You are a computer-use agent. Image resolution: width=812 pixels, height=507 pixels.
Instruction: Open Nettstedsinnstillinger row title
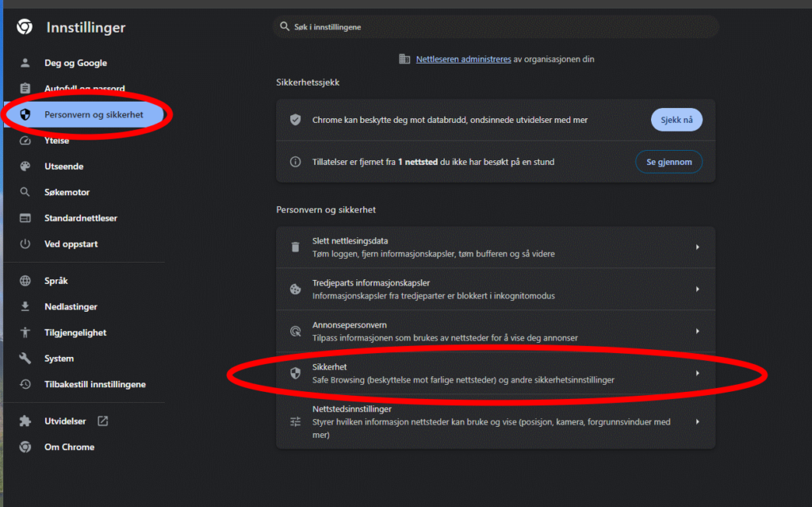351,409
